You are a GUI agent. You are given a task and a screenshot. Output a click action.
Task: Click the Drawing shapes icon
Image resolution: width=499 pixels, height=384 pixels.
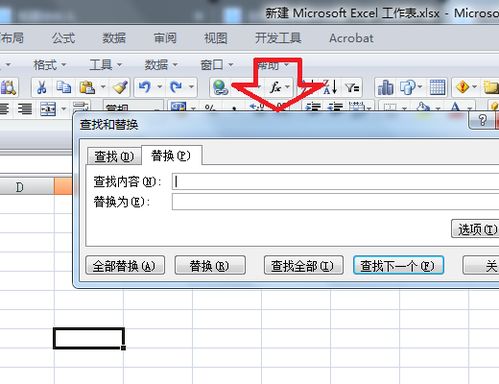click(407, 88)
